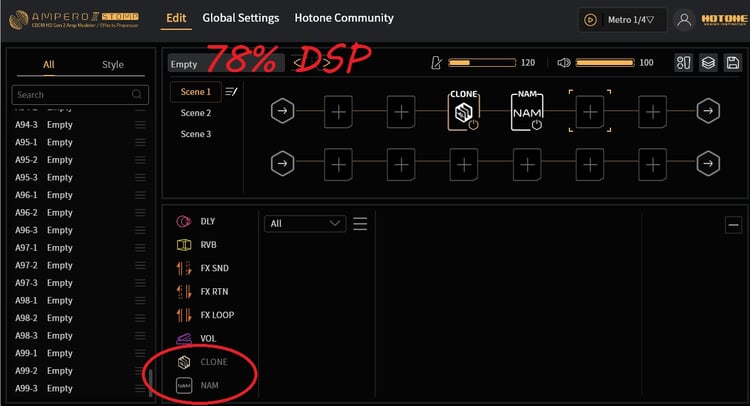This screenshot has width=750, height=406.
Task: Select the NAM category in effects list
Action: point(198,385)
